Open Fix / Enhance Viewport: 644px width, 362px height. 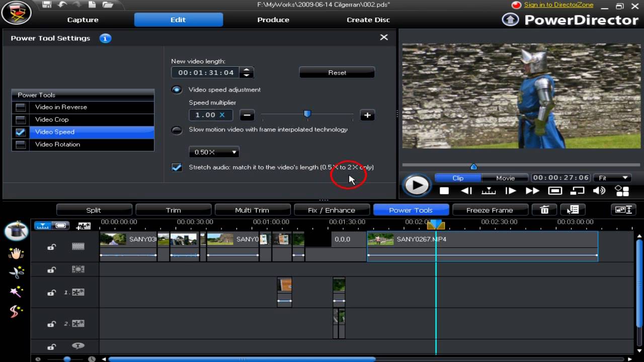(332, 210)
